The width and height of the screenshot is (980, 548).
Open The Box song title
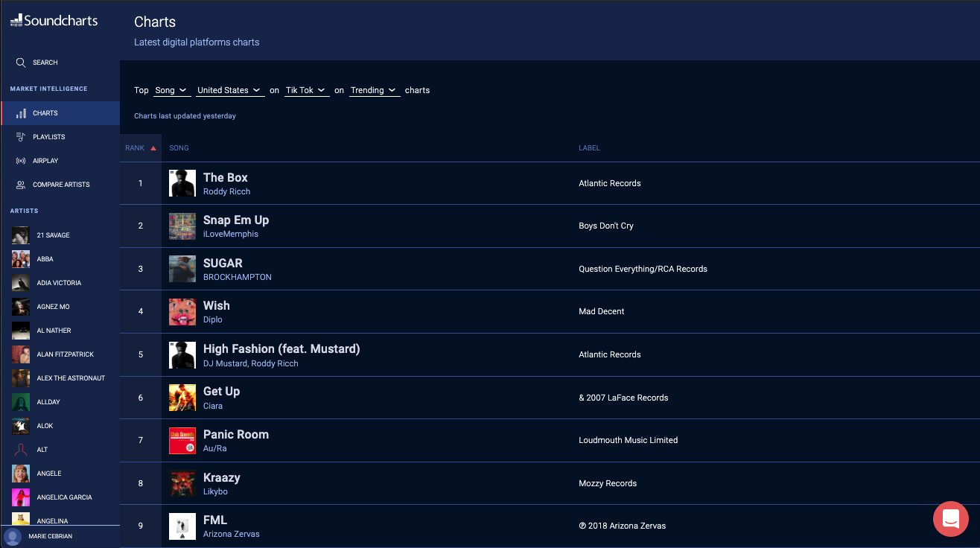tap(226, 177)
